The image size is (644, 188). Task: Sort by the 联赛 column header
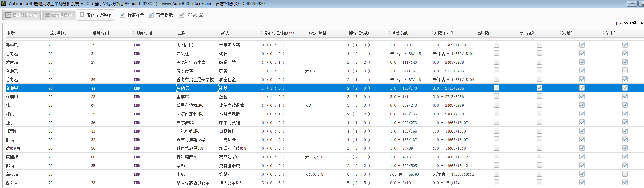pyautogui.click(x=11, y=33)
